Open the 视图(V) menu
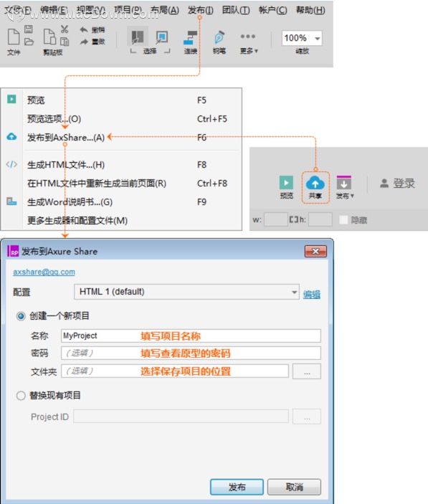 click(91, 10)
